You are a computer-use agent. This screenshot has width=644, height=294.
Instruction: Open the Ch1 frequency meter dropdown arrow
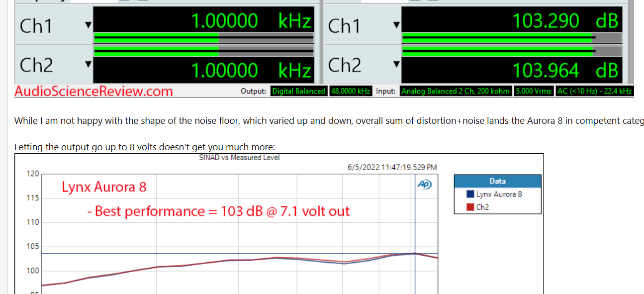coord(88,24)
